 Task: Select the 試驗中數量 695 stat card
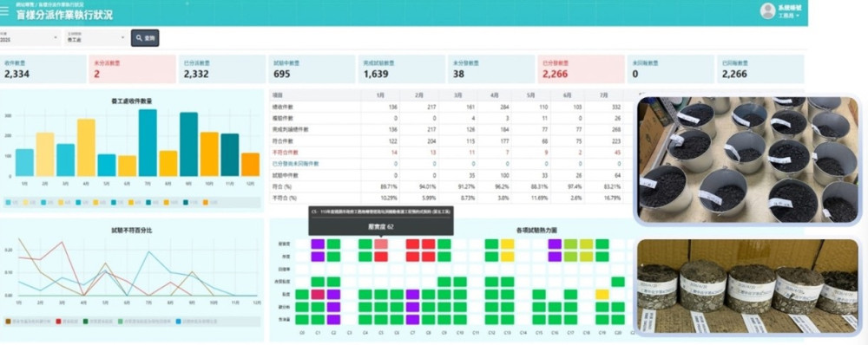[312, 69]
